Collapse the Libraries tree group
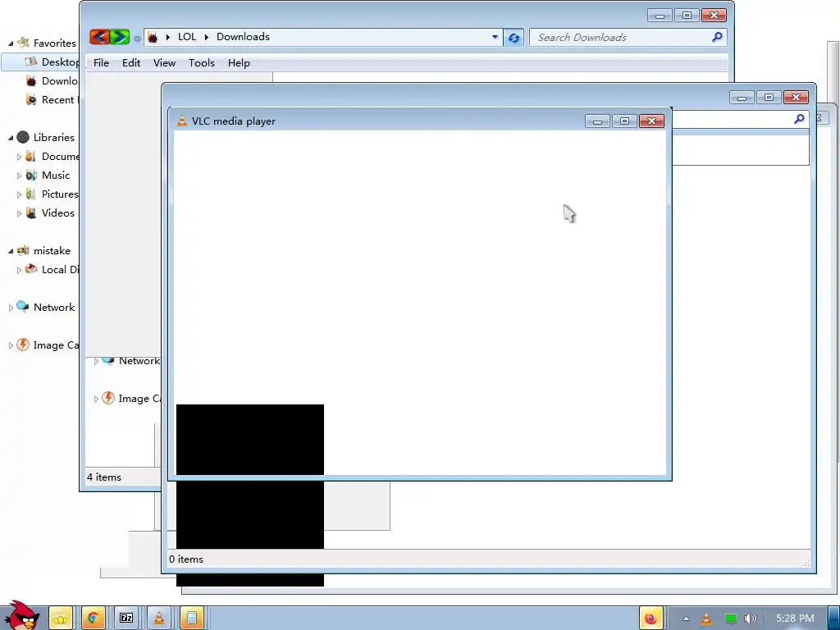Screen dimensions: 840x630 11,138
